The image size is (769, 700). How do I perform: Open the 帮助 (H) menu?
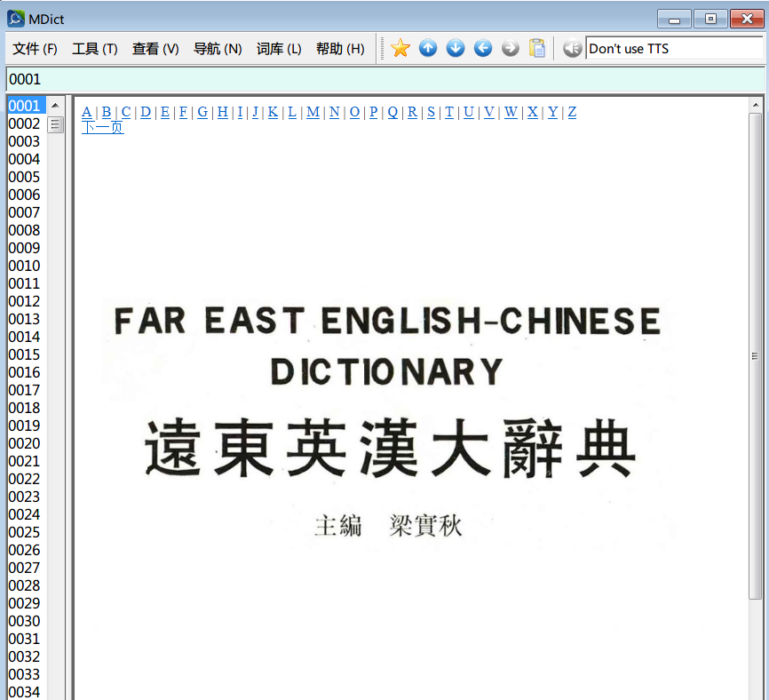pyautogui.click(x=340, y=49)
